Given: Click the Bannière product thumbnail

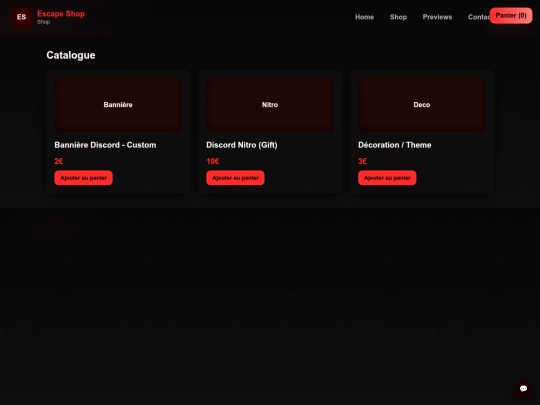Looking at the screenshot, I should tap(118, 105).
